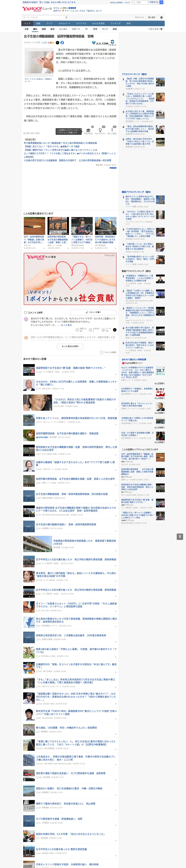
Task: Select the エキスパート tab
Action: click(64, 23)
